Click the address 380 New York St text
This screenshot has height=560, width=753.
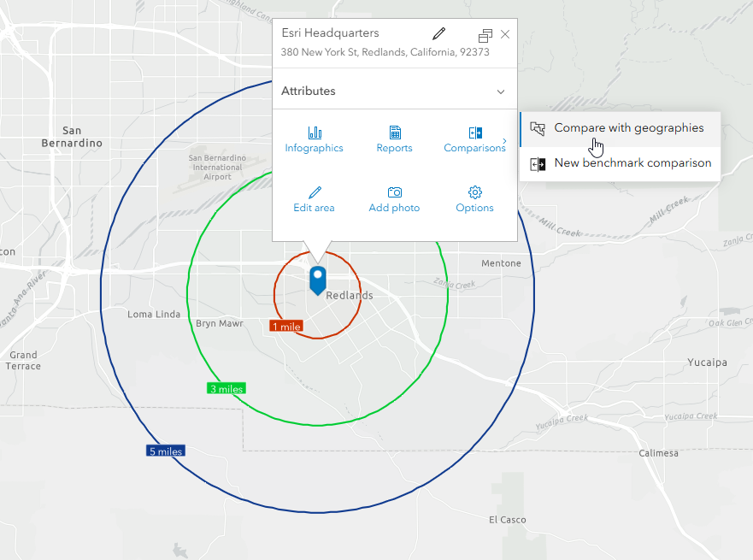point(385,52)
